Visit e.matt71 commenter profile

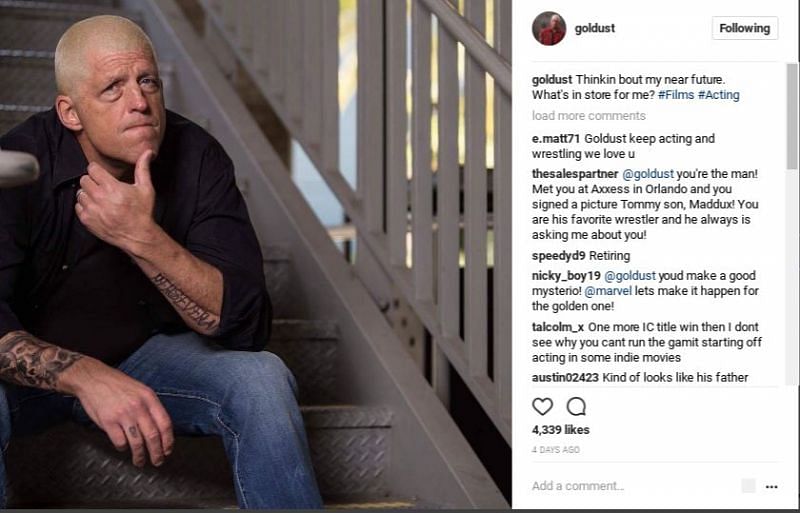[556, 139]
